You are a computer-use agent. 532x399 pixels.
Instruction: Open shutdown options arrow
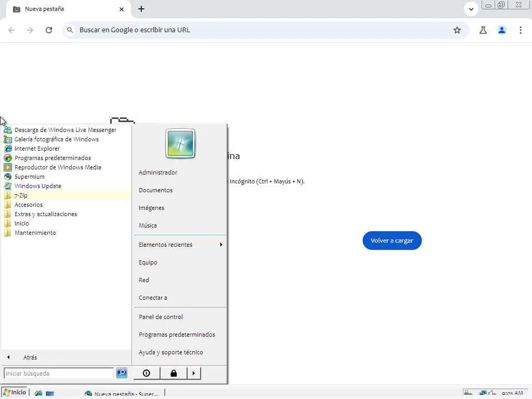(x=194, y=373)
